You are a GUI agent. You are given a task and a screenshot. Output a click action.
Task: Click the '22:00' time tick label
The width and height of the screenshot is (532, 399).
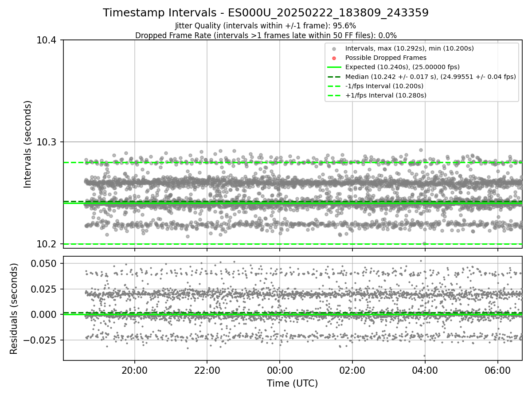(x=207, y=370)
